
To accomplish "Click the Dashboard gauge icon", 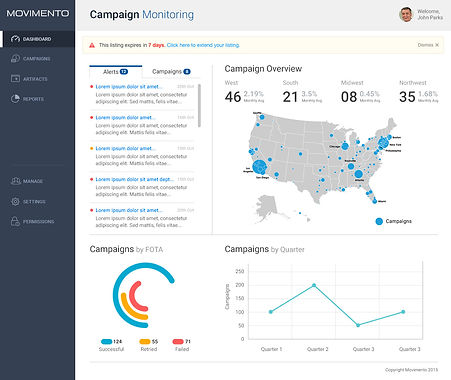I will point(15,39).
